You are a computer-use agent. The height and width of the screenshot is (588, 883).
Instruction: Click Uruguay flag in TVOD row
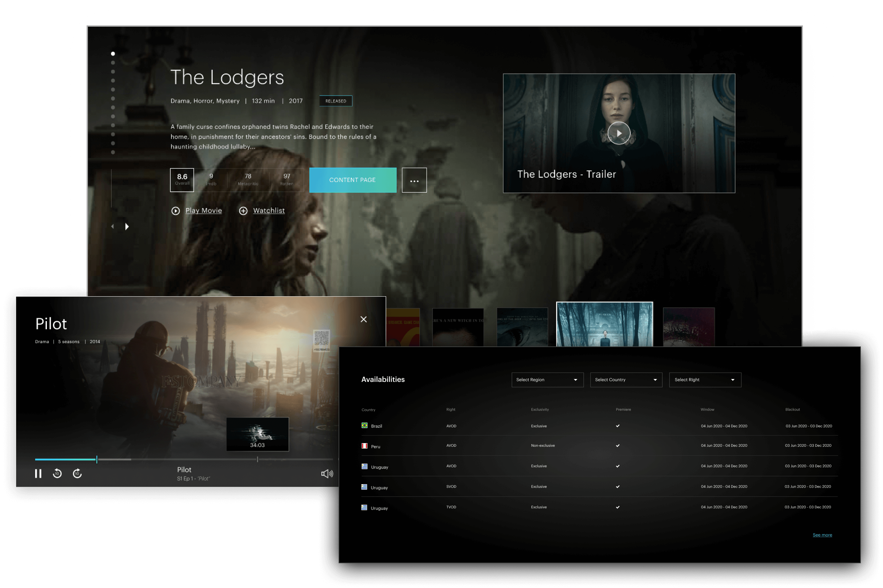click(364, 508)
